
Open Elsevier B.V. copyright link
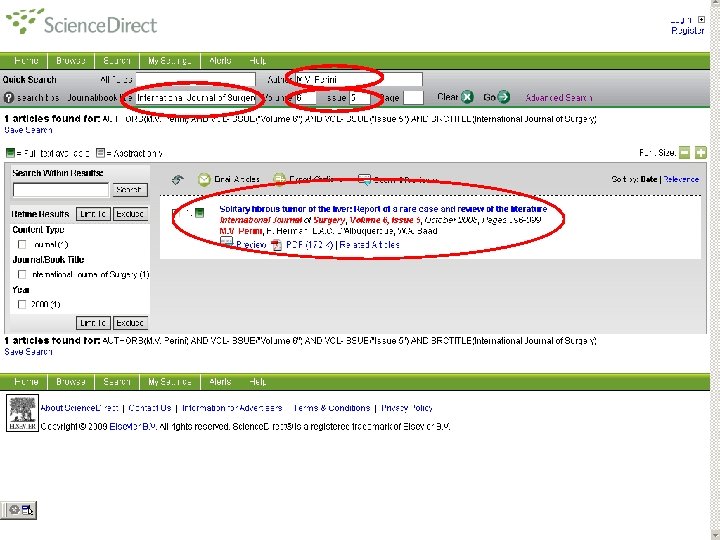(133, 427)
